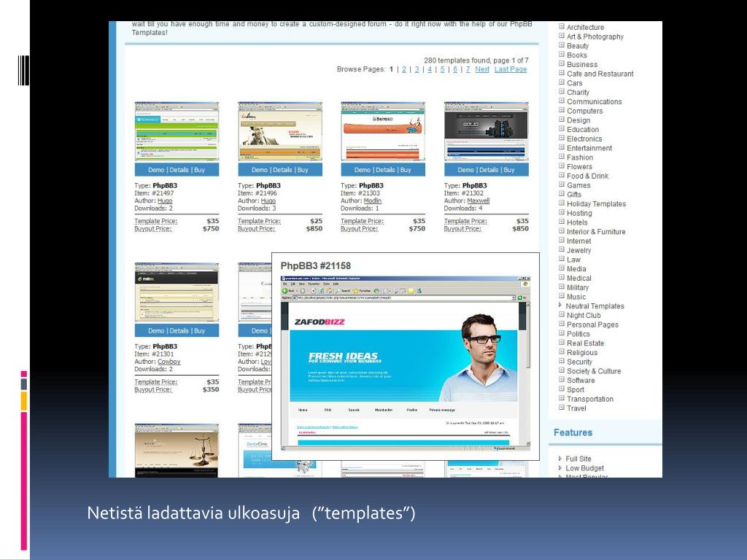Expand the Beauty category plus icon
The width and height of the screenshot is (747, 560).
(x=561, y=45)
